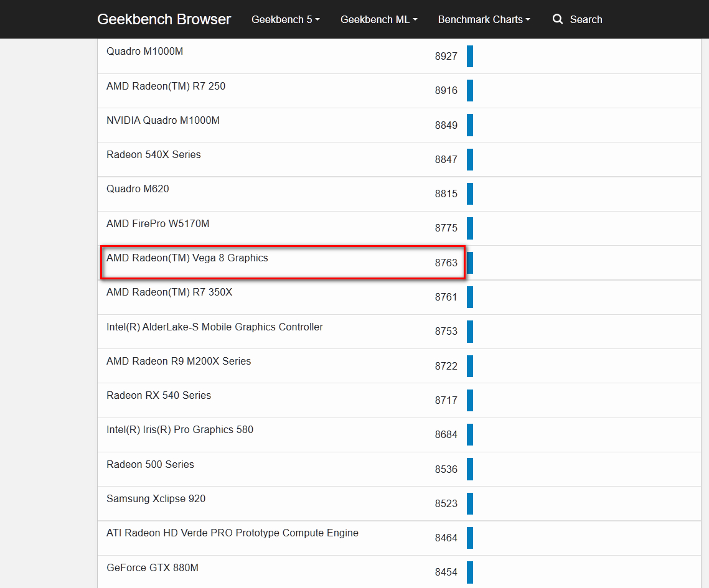Go to Geekbench Browser home
The width and height of the screenshot is (709, 588).
tap(164, 19)
